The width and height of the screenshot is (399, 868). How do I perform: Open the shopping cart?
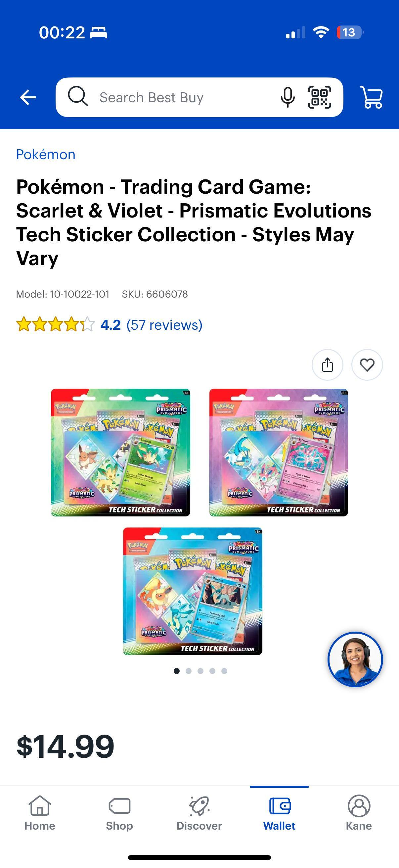[372, 97]
